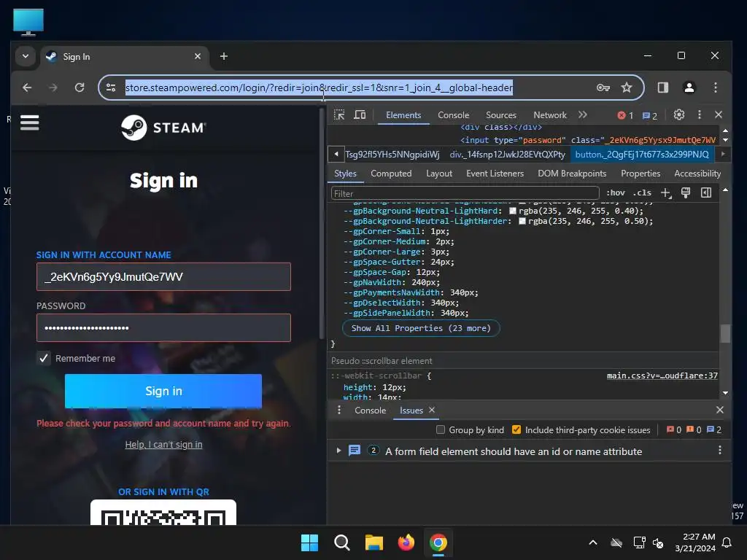This screenshot has width=747, height=560.
Task: Open the Console drawer tab
Action: pyautogui.click(x=370, y=411)
